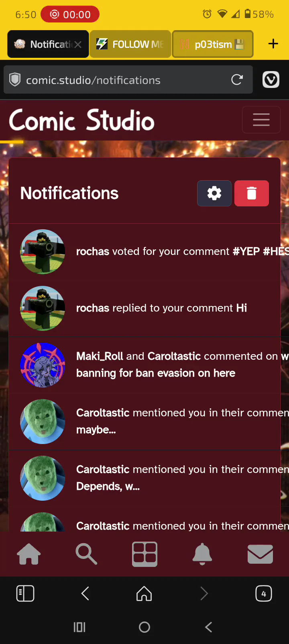Close the Notifications browser tab
289x644 pixels.
click(78, 45)
